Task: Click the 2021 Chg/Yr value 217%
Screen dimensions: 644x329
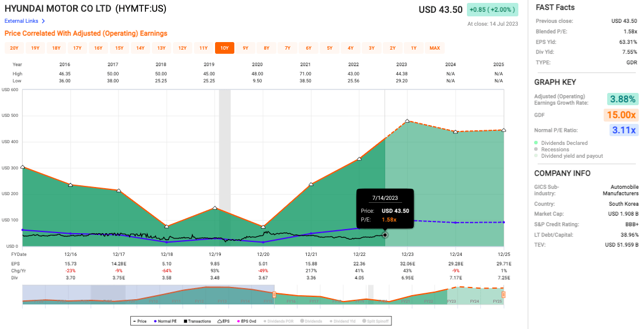Action: pos(311,270)
